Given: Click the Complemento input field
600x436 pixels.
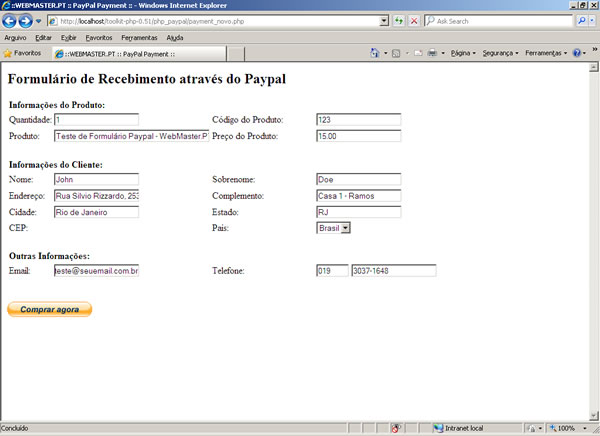Looking at the screenshot, I should [x=359, y=196].
